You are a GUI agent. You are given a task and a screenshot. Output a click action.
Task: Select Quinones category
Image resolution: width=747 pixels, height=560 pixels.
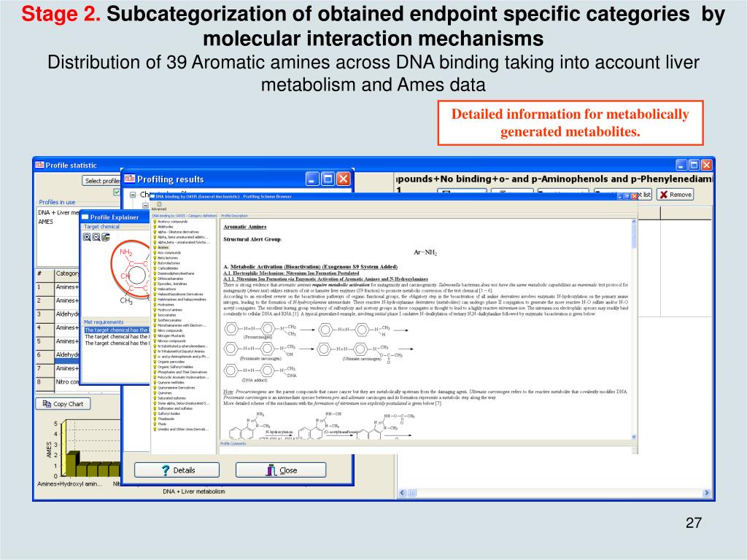(164, 393)
